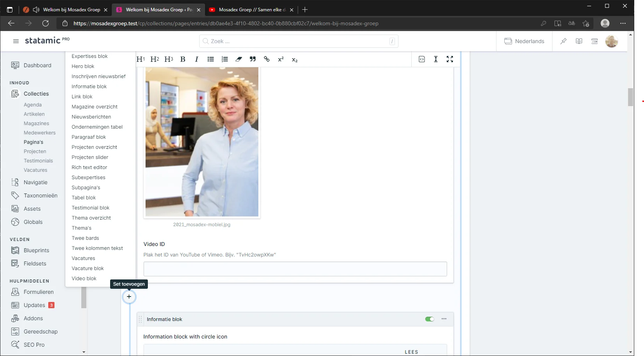
Task: Toggle bold formatting in the editor toolbar
Action: (182, 59)
